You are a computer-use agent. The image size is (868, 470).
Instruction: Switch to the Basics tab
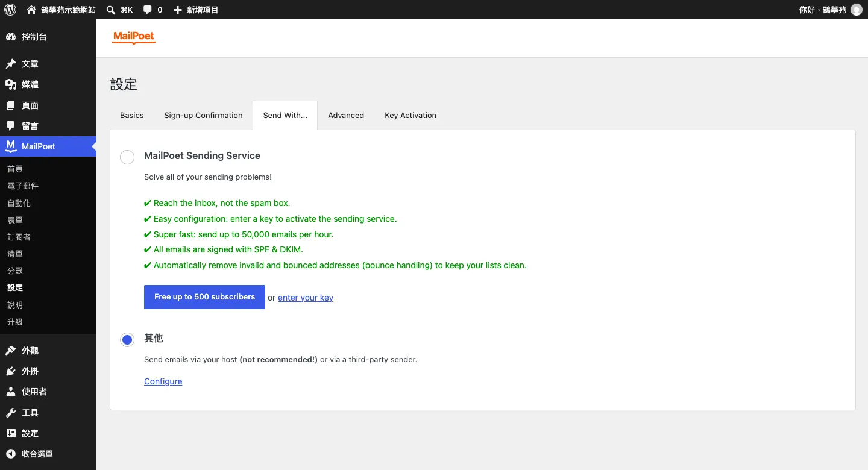(x=132, y=115)
